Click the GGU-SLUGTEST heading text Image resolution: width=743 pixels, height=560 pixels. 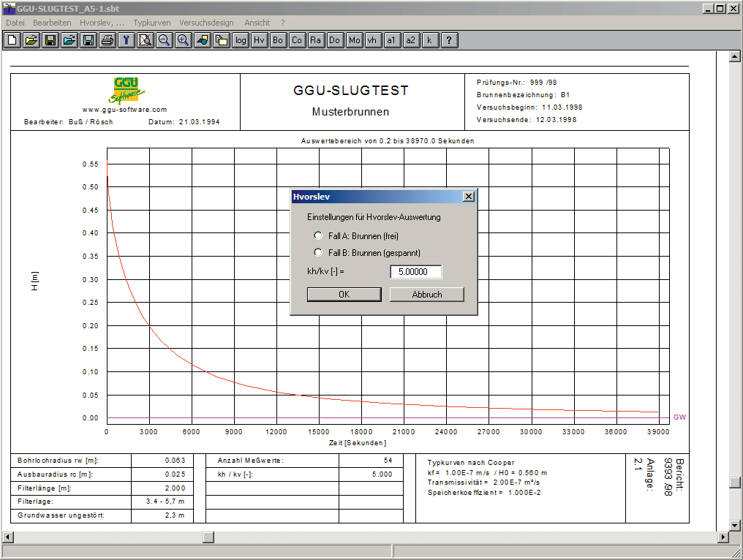click(350, 90)
